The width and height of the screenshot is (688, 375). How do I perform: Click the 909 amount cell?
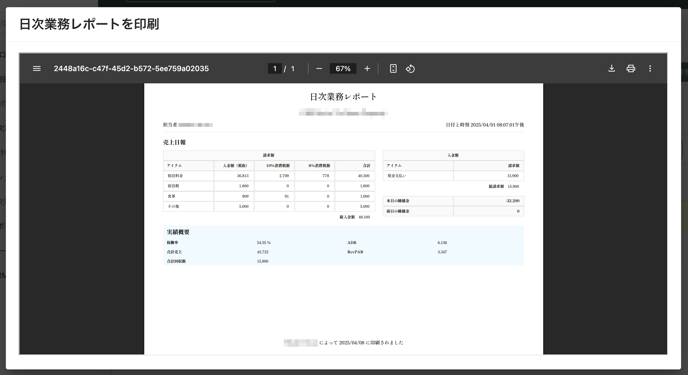coord(245,196)
